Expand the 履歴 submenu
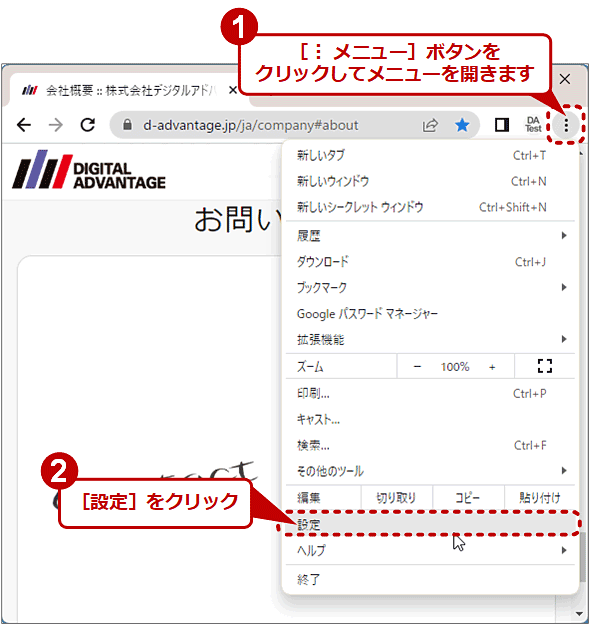590x625 pixels. click(x=430, y=236)
